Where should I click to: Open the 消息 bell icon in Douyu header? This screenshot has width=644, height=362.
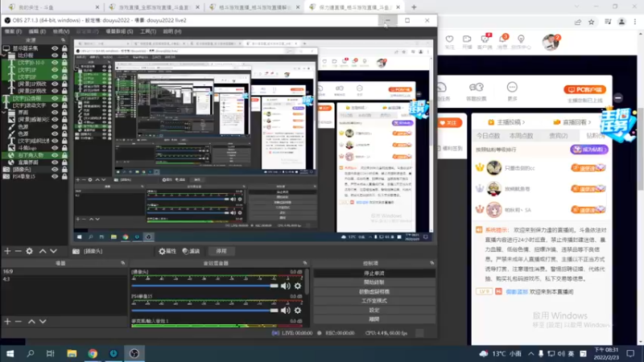point(502,39)
